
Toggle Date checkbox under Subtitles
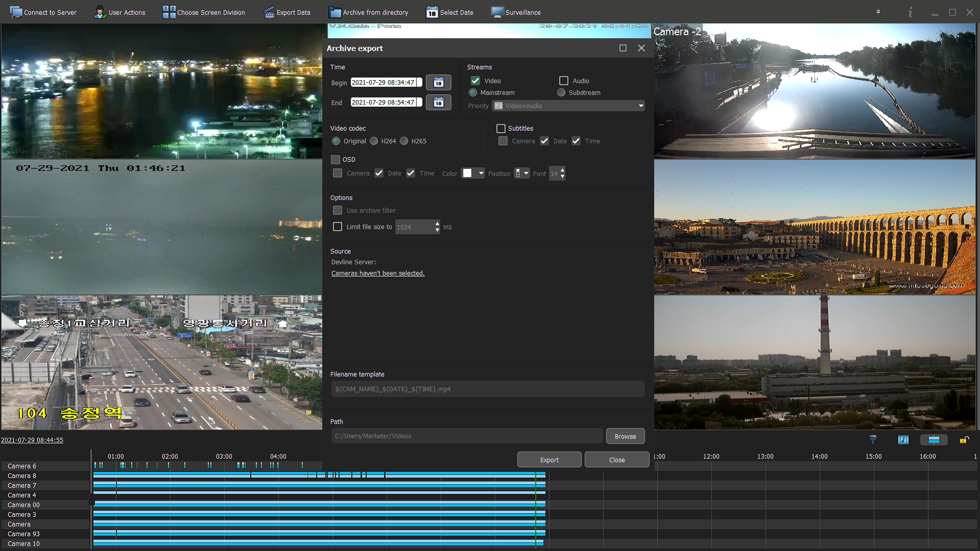[x=545, y=141]
